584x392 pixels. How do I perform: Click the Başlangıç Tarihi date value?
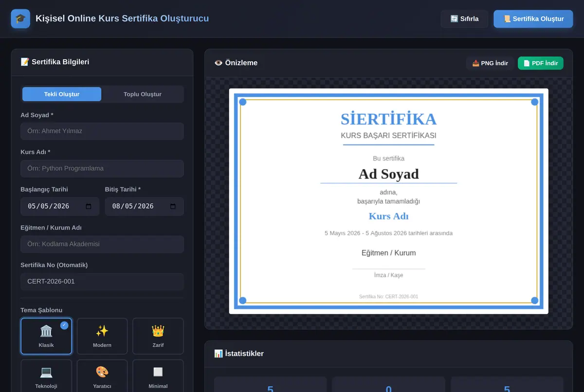tap(49, 206)
